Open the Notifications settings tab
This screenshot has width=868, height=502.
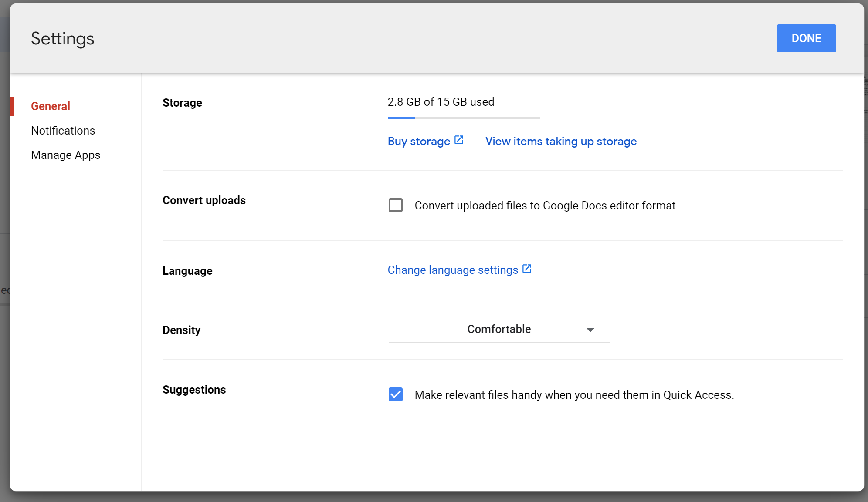coord(63,130)
